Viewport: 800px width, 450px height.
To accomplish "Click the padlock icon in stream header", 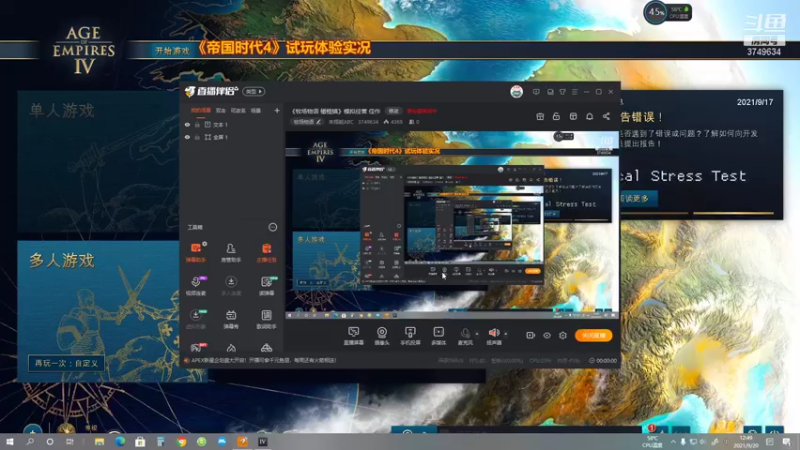I will [x=556, y=116].
